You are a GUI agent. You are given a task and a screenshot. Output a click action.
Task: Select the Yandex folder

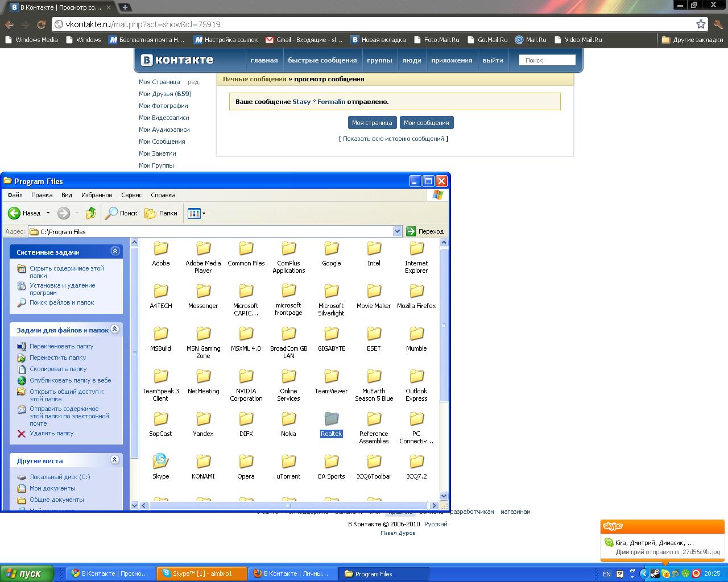point(203,424)
